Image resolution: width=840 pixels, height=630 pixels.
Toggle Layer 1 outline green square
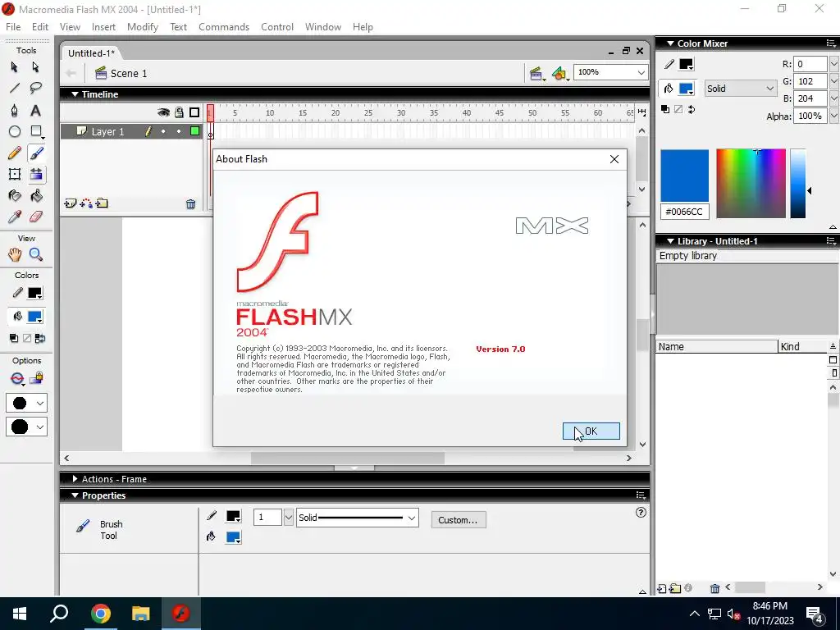pyautogui.click(x=194, y=131)
